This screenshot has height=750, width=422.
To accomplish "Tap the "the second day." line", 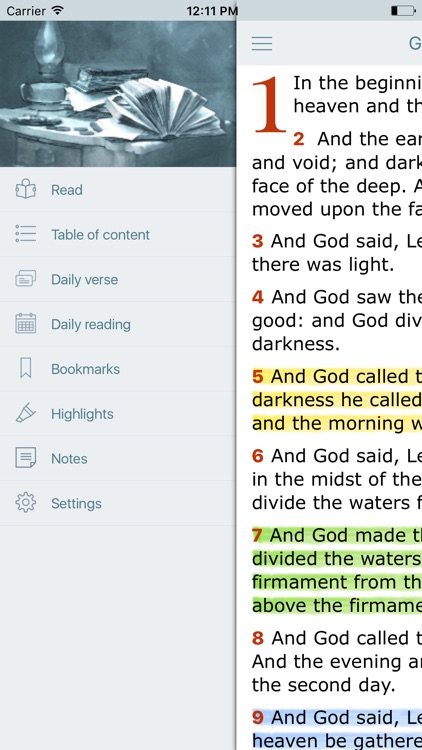I will point(323,685).
